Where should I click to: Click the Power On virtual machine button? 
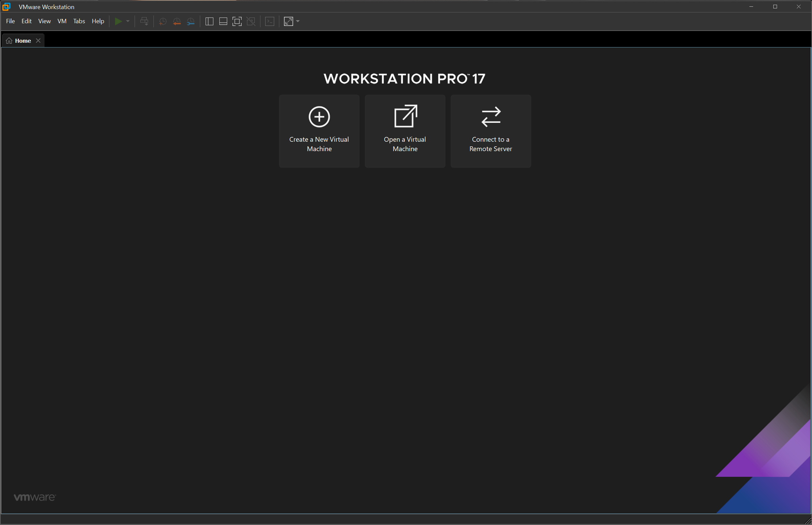pyautogui.click(x=118, y=21)
